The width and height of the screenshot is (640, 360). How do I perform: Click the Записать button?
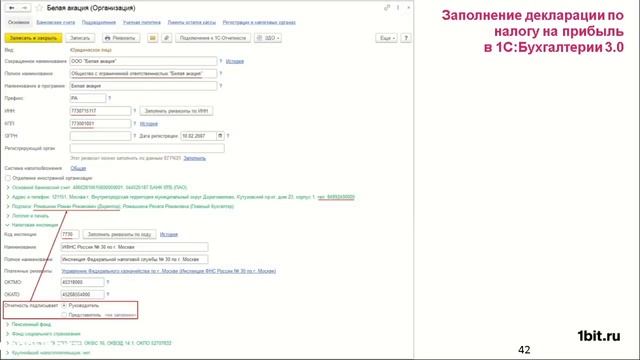(x=80, y=38)
